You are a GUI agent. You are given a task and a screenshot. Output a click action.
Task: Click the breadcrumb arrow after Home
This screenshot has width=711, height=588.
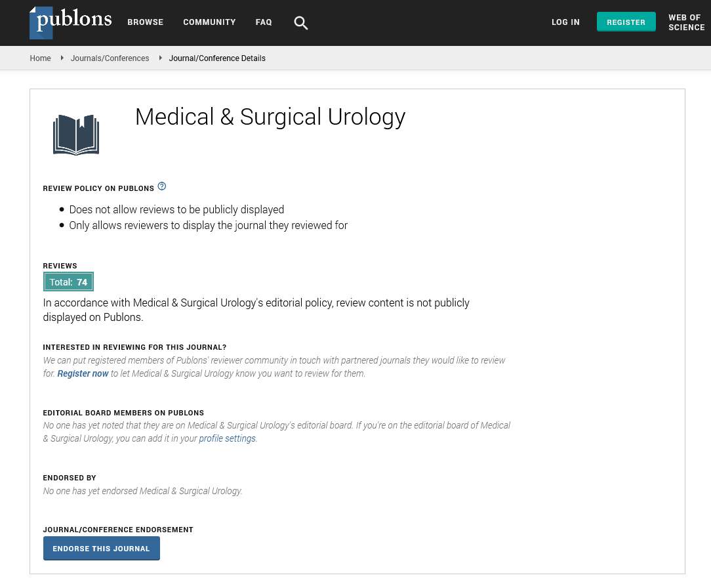coord(62,58)
